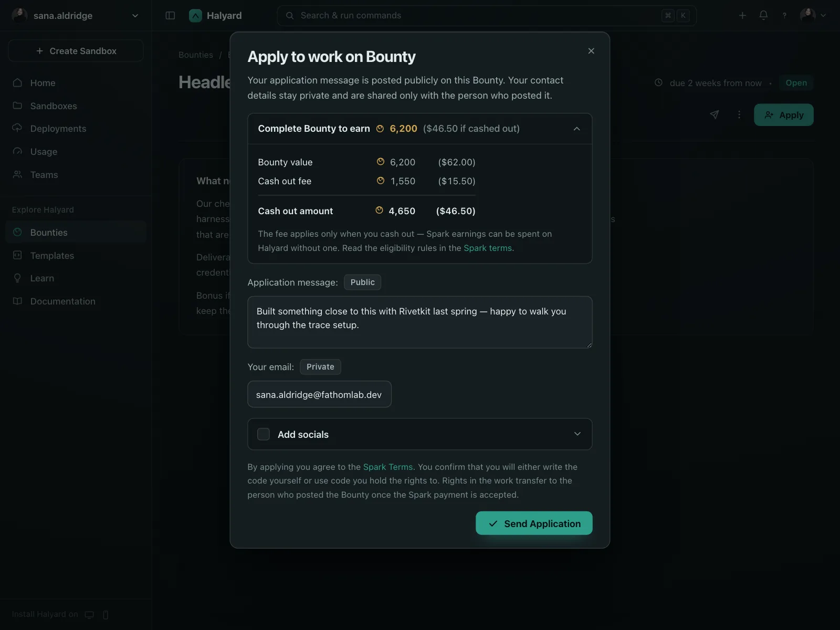This screenshot has width=840, height=630.
Task: Toggle the sidebar panel icon
Action: (170, 16)
